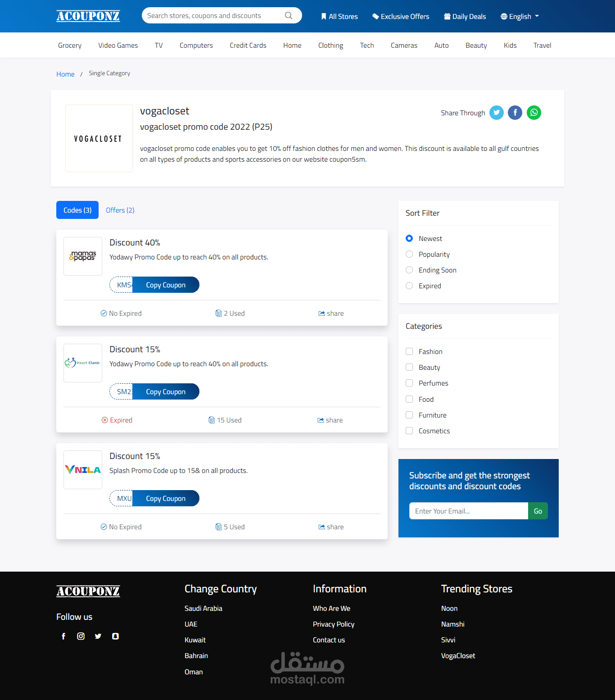Viewport: 615px width, 700px height.
Task: Open All Stores bookmark link
Action: coord(339,17)
